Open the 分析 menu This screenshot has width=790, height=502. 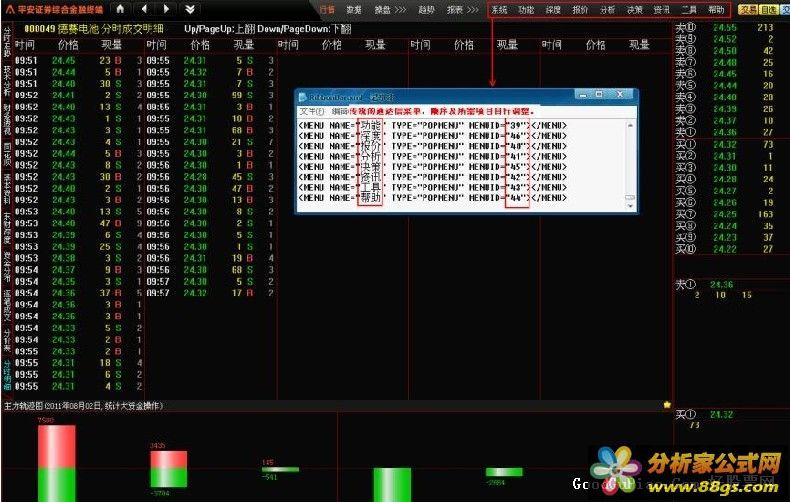pyautogui.click(x=608, y=10)
